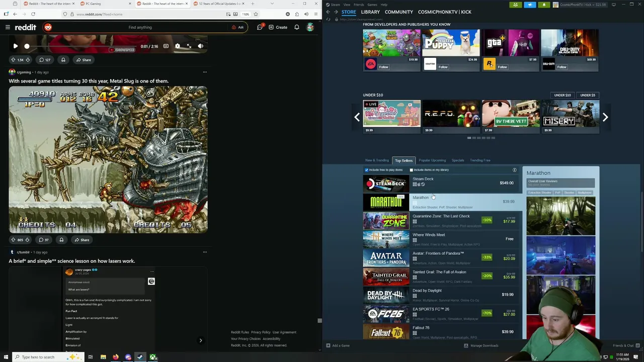Viewport: 644px width, 362px height.
Task: Expand the CosmicPhonkTV account dropdown
Action: click(x=581, y=5)
